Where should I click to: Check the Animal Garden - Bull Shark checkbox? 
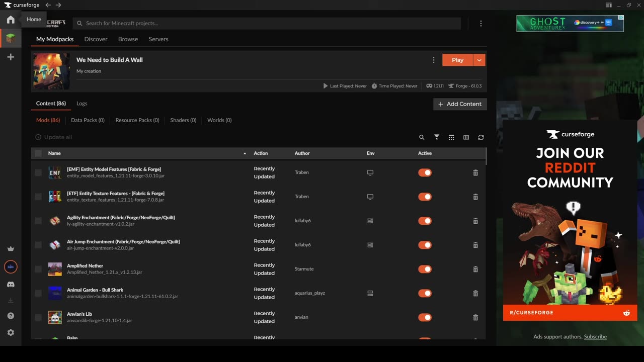pyautogui.click(x=38, y=293)
